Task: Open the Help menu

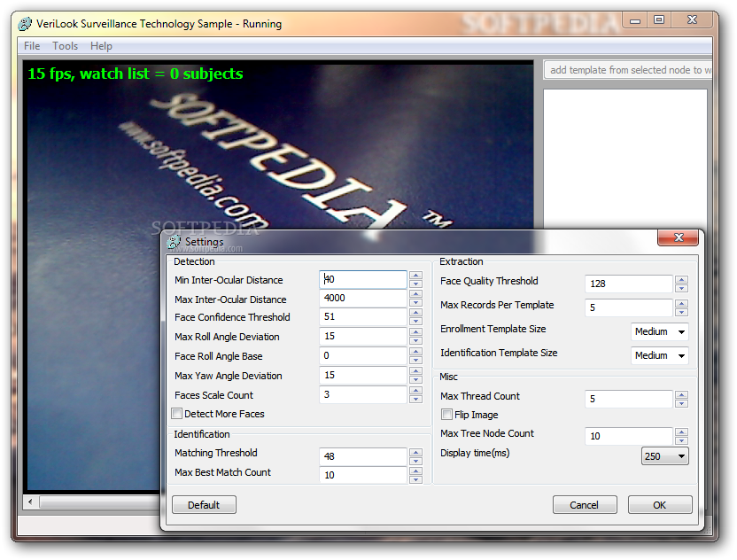Action: [x=101, y=46]
